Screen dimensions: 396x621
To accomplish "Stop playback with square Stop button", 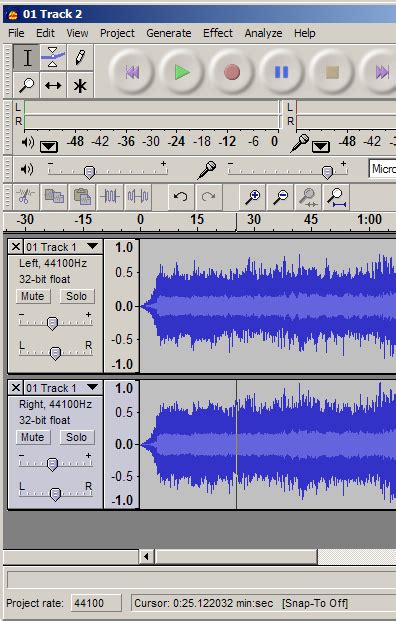I will click(x=332, y=72).
